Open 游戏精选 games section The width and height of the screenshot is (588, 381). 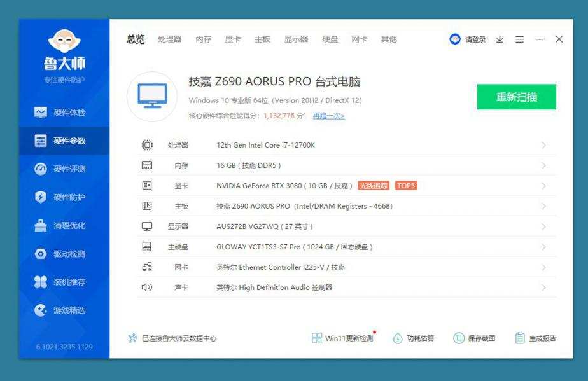pos(62,310)
